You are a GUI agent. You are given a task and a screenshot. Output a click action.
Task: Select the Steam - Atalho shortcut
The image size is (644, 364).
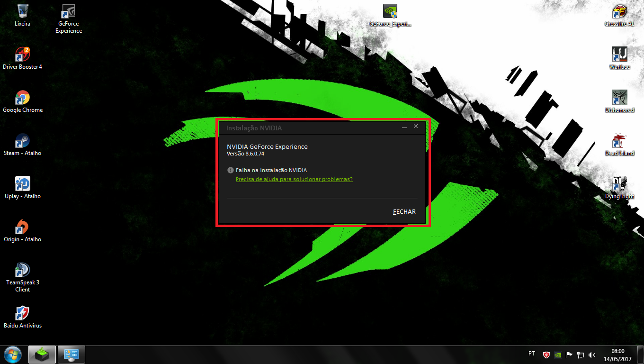22,145
